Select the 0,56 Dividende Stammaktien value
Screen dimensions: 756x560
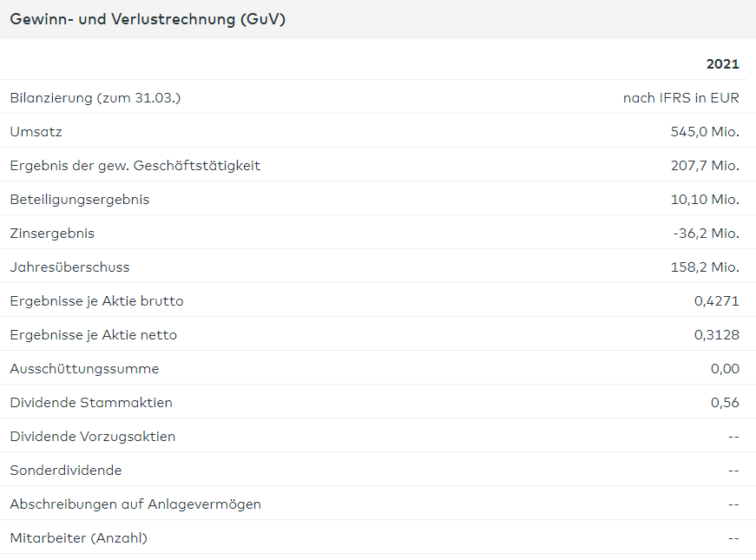click(x=725, y=403)
